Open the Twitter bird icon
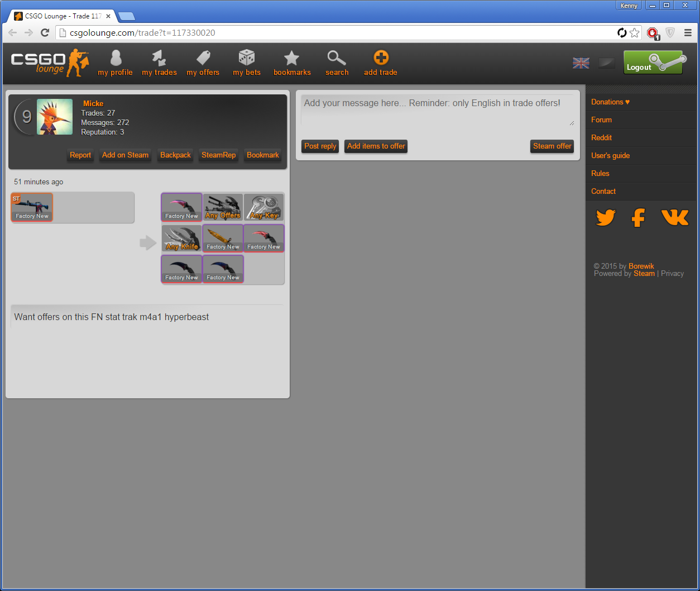Viewport: 700px width, 591px height. [606, 217]
